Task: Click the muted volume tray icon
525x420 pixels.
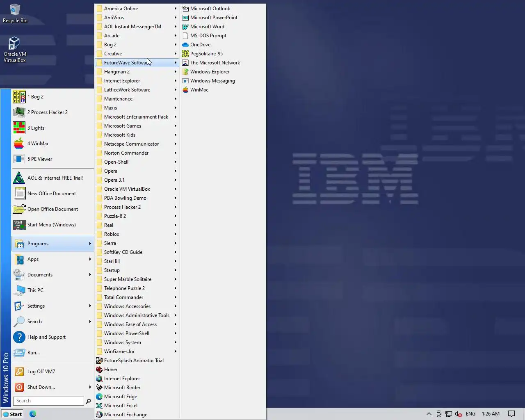Action: point(459,414)
